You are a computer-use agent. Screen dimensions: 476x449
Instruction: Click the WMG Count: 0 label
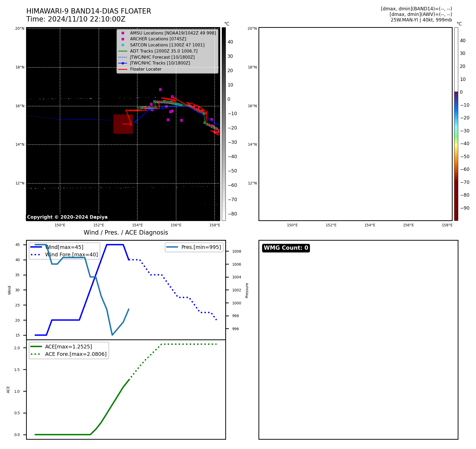tap(286, 248)
